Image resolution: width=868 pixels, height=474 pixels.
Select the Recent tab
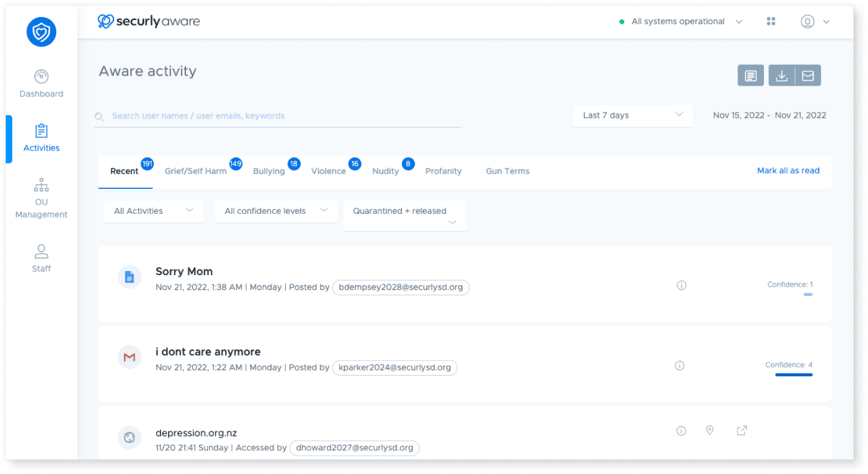pyautogui.click(x=125, y=171)
